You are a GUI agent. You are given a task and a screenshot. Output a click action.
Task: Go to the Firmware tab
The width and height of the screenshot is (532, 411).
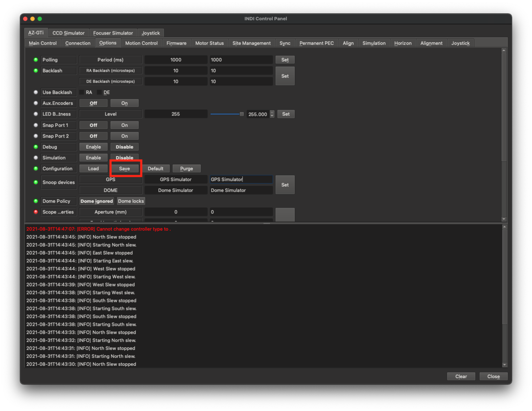(176, 43)
